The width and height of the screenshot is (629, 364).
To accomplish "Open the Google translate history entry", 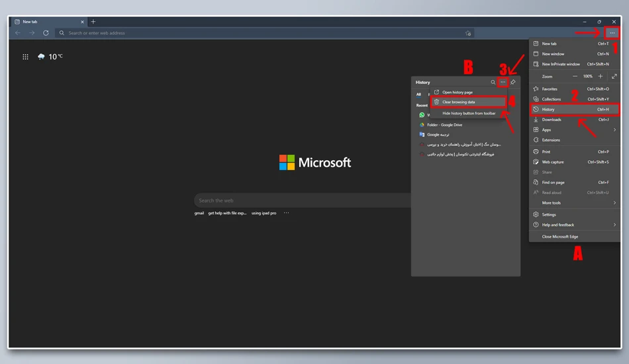I will (465, 135).
